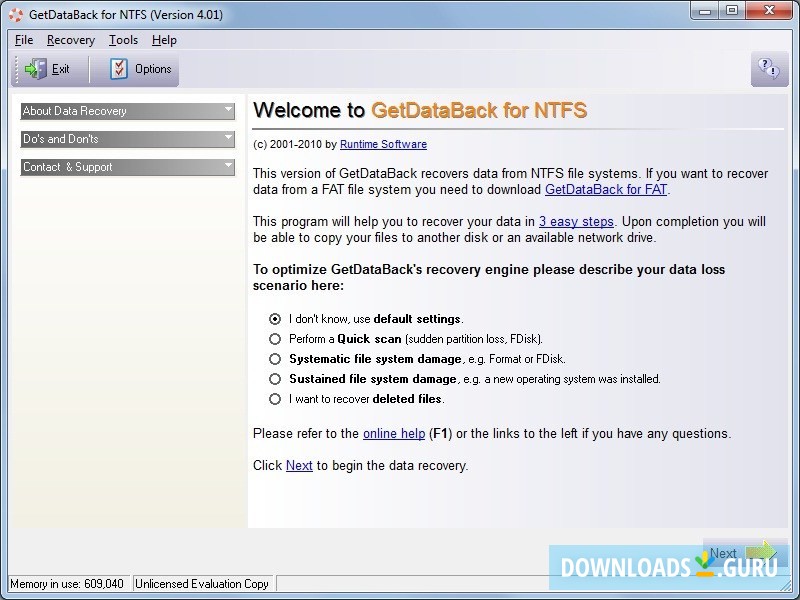The height and width of the screenshot is (600, 800).
Task: Choose the Quick scan recovery option
Action: pos(274,338)
